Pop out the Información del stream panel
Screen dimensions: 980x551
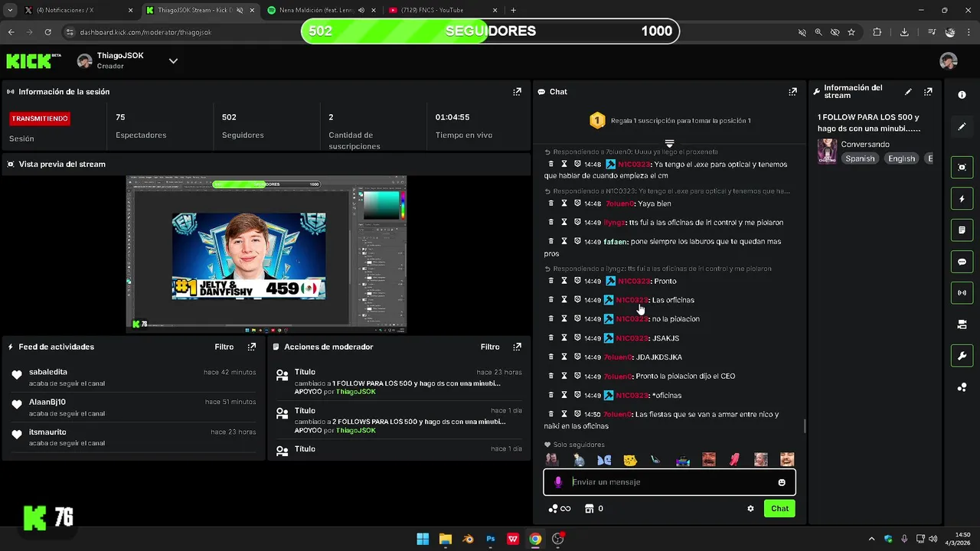click(x=928, y=92)
